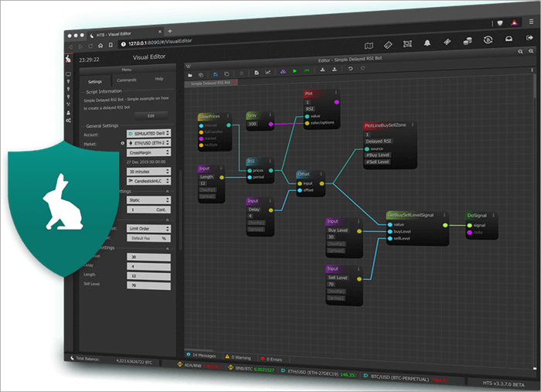Open the notification bell icon
Screen dimensions: 541x392
(427, 43)
